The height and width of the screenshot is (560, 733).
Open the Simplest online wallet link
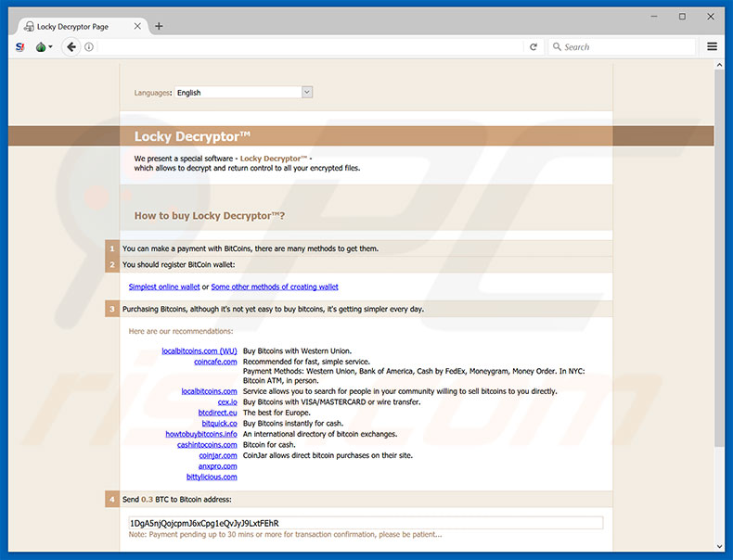(164, 286)
